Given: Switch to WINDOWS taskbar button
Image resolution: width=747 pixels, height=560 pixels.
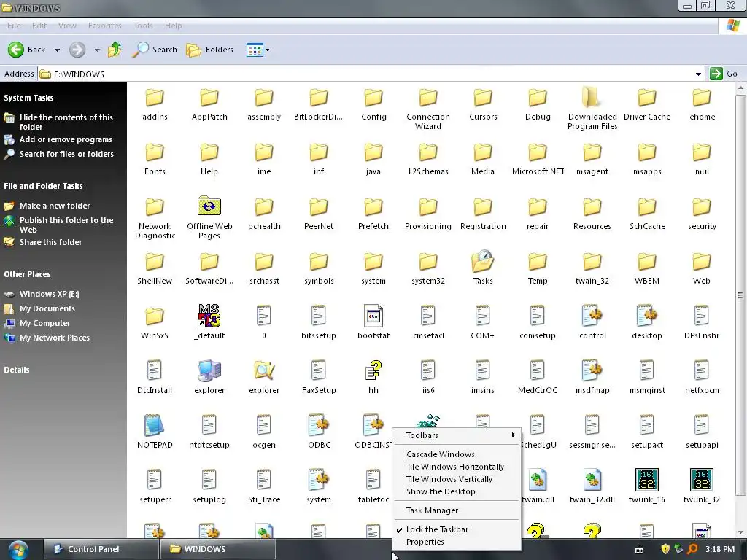Looking at the screenshot, I should point(217,549).
